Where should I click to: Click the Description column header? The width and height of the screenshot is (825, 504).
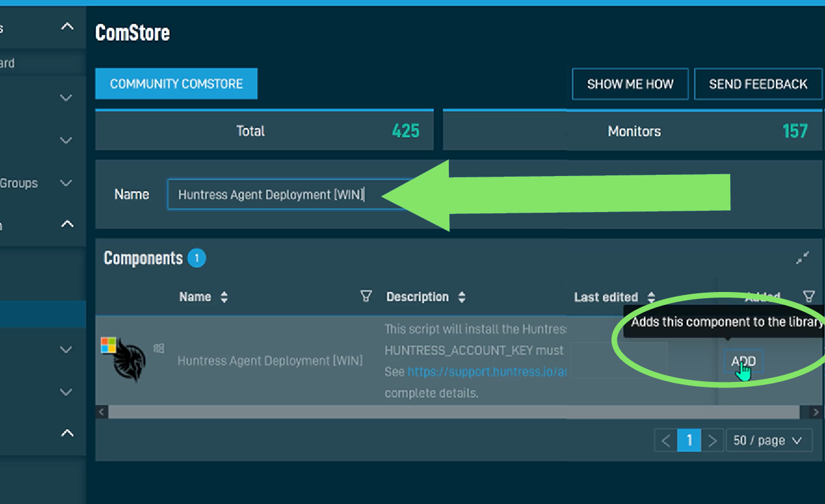[x=417, y=297]
